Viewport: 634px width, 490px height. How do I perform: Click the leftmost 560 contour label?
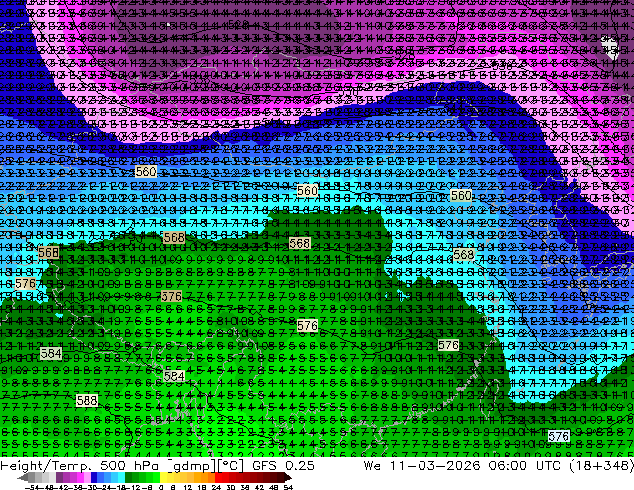click(x=146, y=171)
